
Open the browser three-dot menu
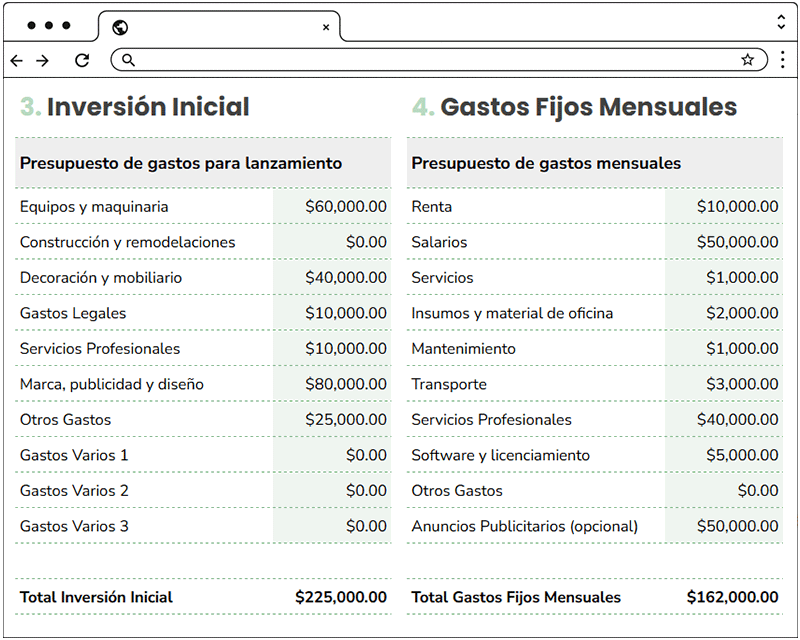783,60
